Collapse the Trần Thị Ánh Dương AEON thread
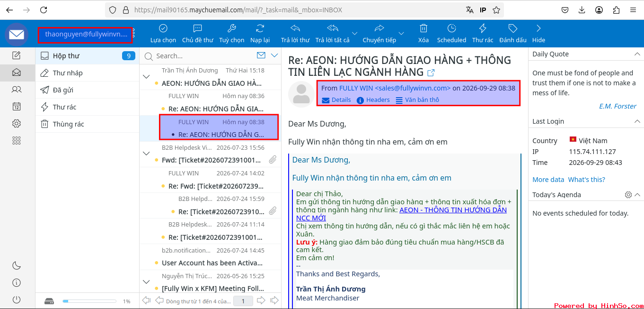Viewport: 644px width, 309px height. point(146,76)
